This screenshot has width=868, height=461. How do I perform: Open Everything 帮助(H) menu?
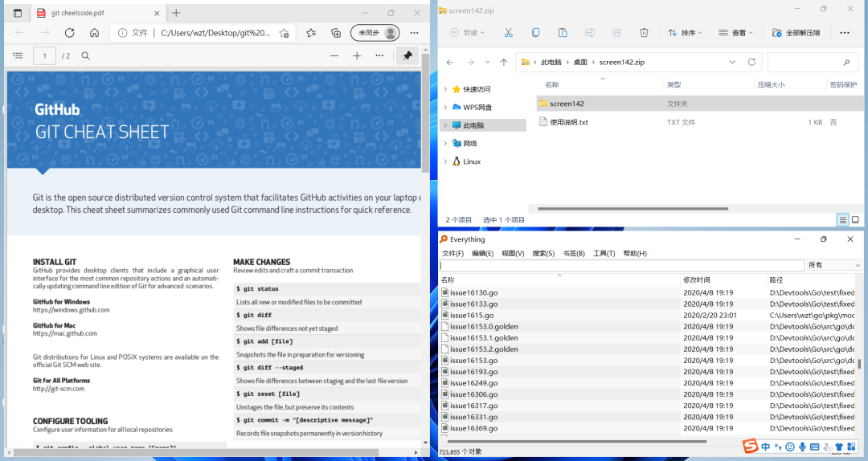coord(635,254)
